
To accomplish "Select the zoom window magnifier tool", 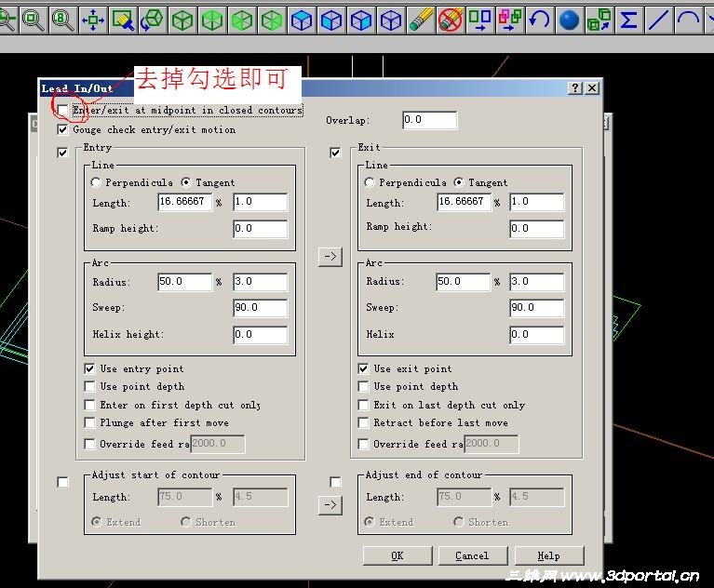I will pos(33,20).
